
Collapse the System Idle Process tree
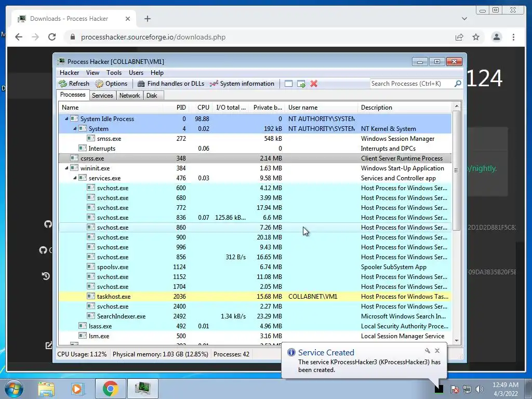[66, 119]
